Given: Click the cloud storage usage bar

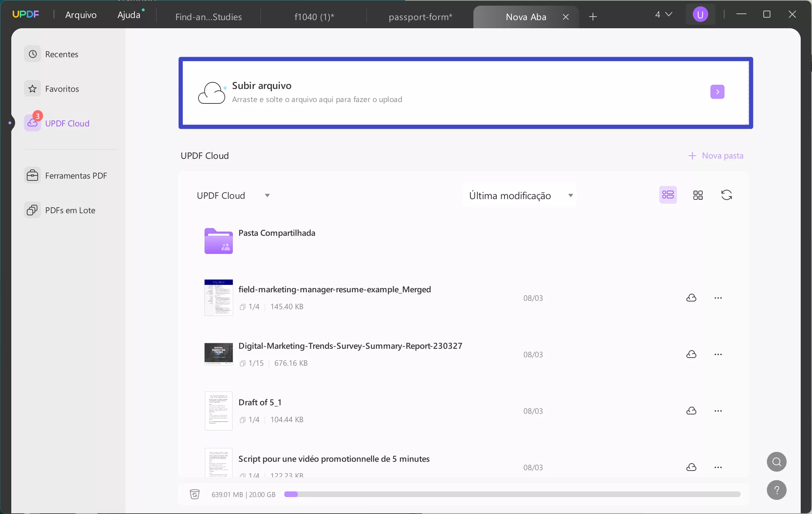Looking at the screenshot, I should tap(512, 494).
